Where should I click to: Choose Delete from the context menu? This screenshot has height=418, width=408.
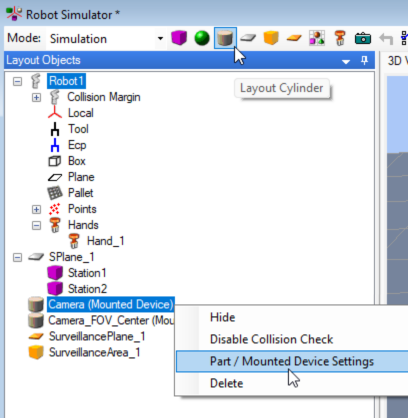pos(226,383)
